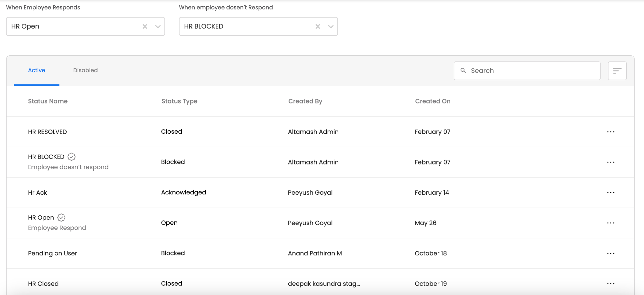Open more options for HR RESOLVED row
This screenshot has width=644, height=295.
click(611, 132)
